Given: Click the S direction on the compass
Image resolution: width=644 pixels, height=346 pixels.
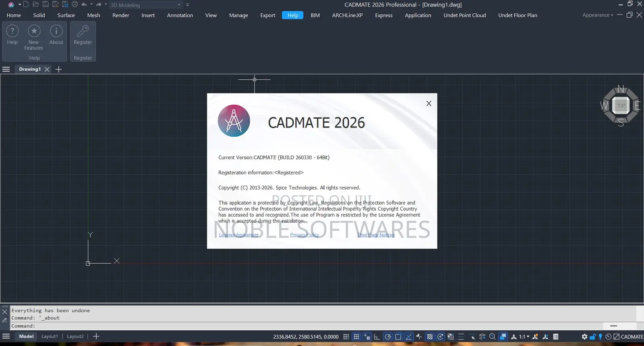Looking at the screenshot, I should pyautogui.click(x=621, y=123).
